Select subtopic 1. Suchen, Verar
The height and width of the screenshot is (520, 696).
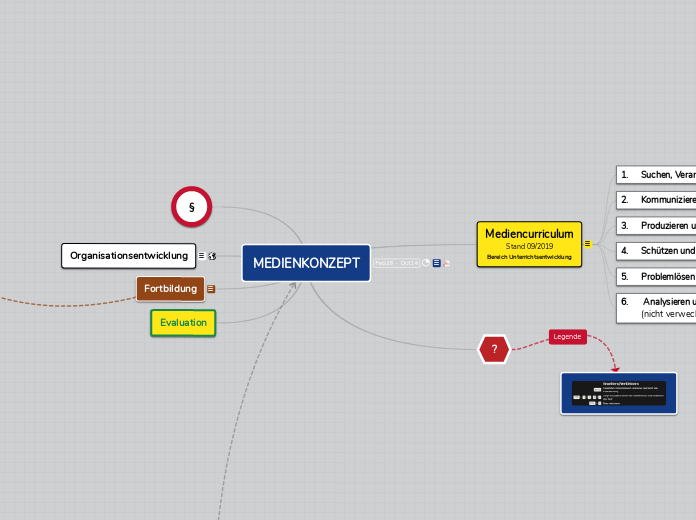[656, 175]
